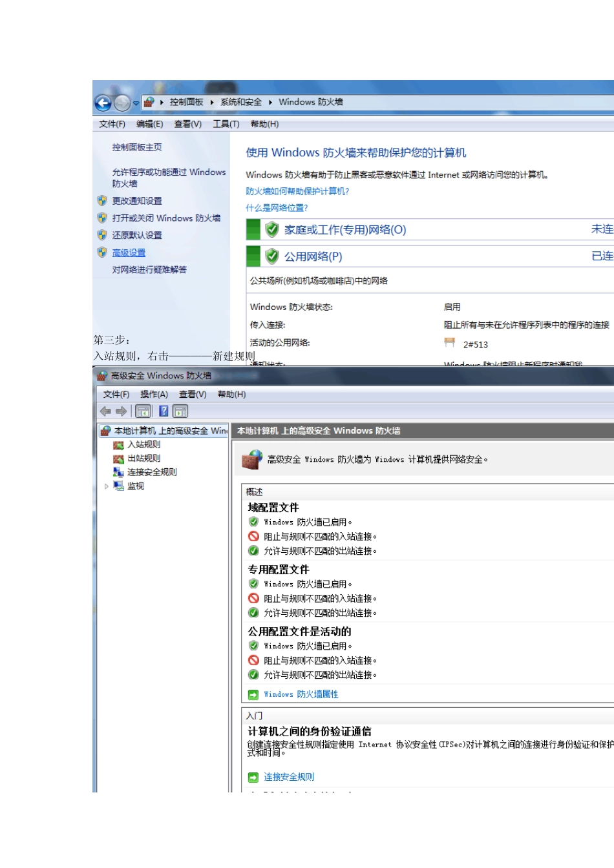Open 更改通知设置 link

click(137, 201)
